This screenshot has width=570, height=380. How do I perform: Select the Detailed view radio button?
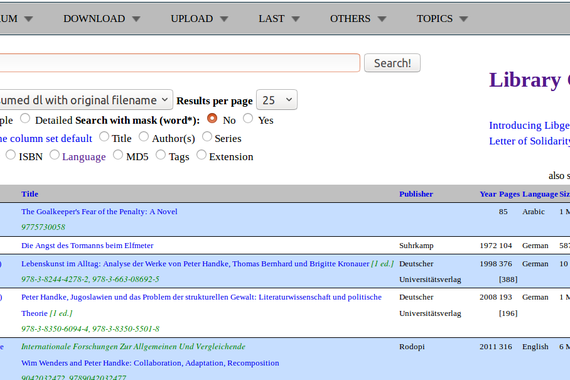(x=25, y=118)
